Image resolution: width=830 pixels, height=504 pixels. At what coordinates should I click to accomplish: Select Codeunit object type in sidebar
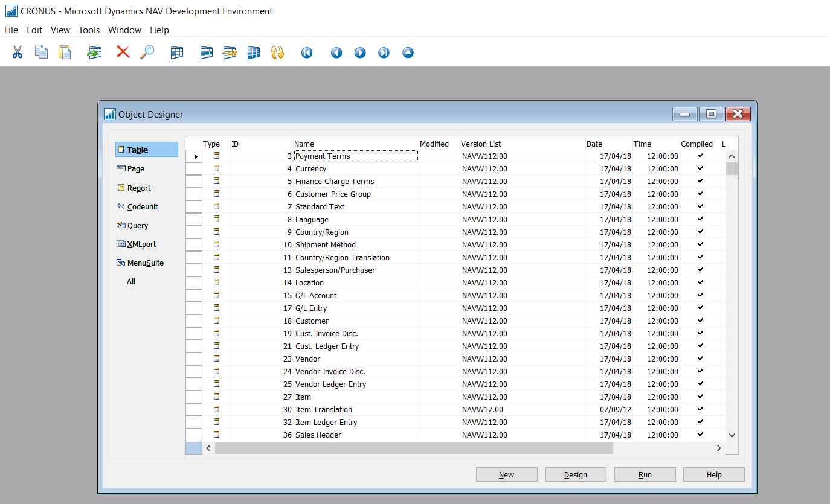138,206
